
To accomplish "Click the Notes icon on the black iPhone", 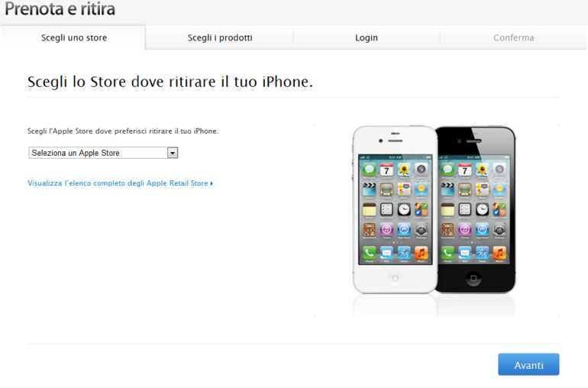I will (448, 209).
